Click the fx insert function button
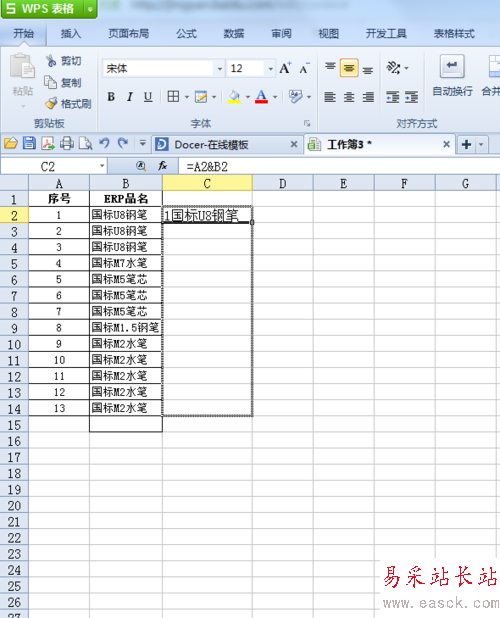 pos(162,166)
